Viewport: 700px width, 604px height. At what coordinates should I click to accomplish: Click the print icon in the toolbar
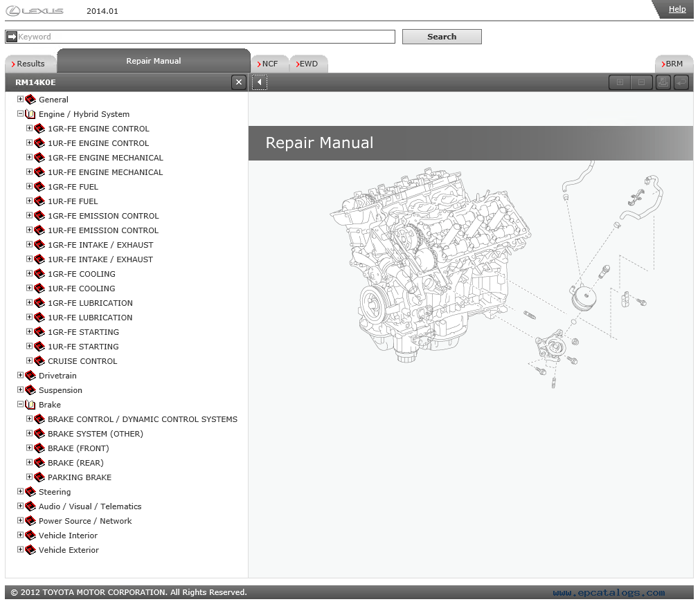663,82
